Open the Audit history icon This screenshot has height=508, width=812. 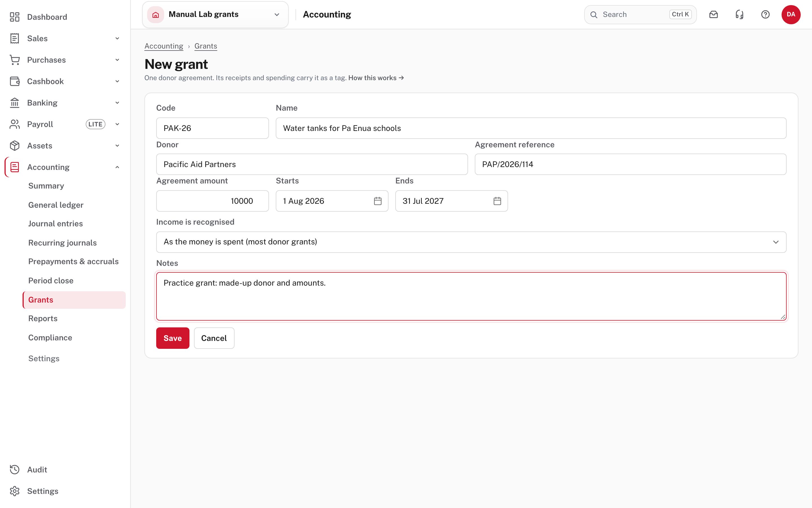[14, 469]
